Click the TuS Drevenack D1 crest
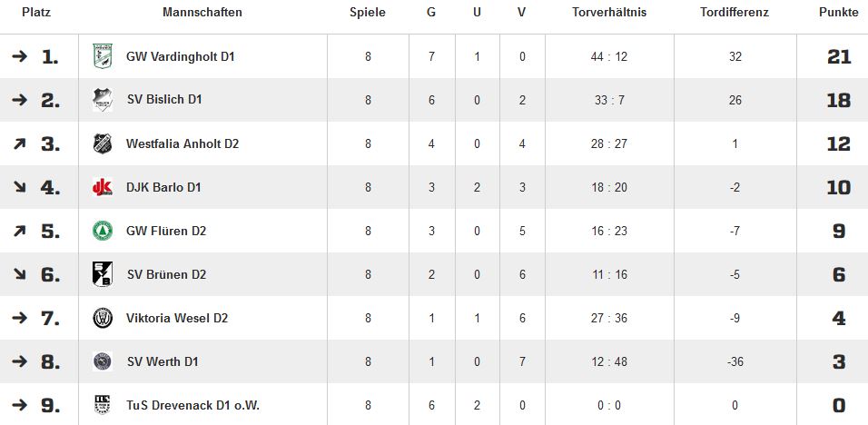Viewport: 868px width, 425px height. point(103,405)
